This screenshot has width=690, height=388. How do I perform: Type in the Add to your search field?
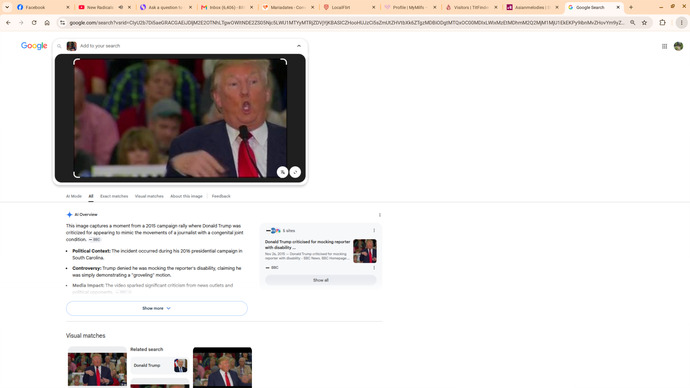tap(185, 46)
